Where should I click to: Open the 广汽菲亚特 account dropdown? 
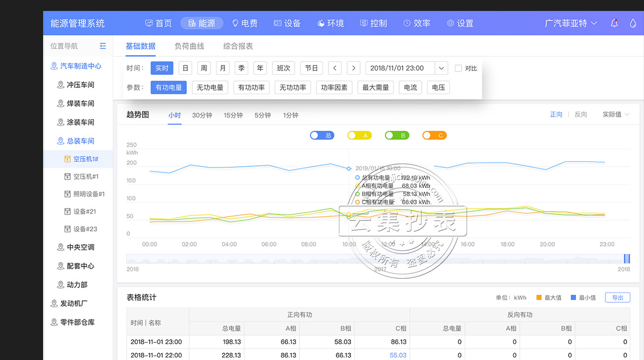tap(571, 23)
